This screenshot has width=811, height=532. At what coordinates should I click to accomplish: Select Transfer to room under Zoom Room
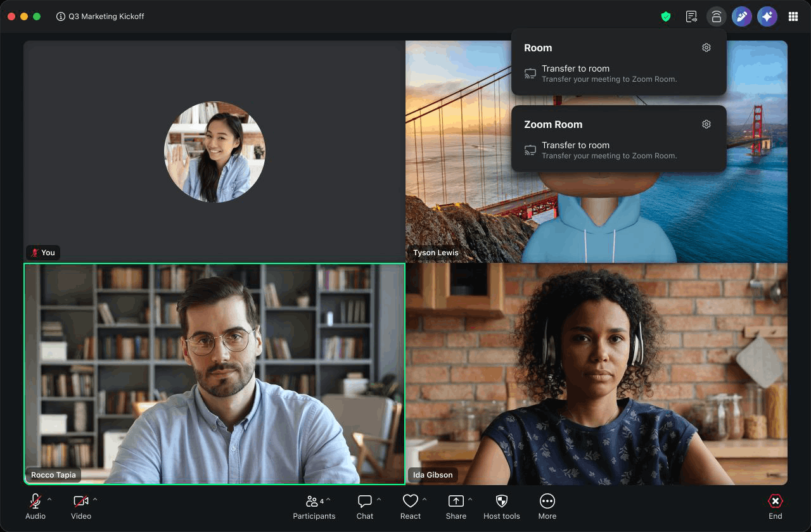click(x=618, y=150)
